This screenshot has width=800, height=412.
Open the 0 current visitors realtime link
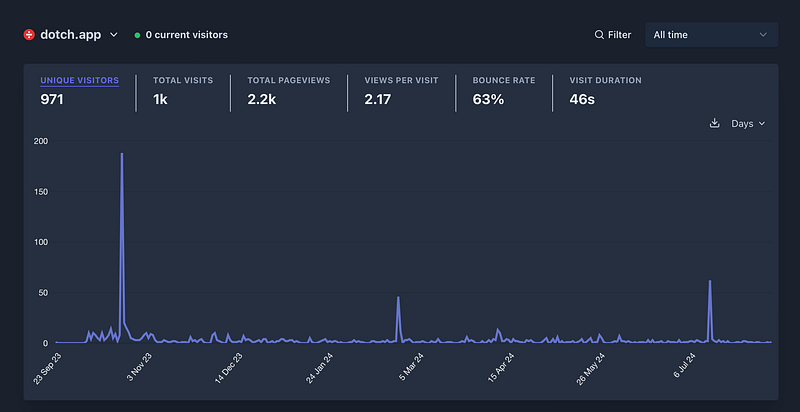pyautogui.click(x=186, y=35)
